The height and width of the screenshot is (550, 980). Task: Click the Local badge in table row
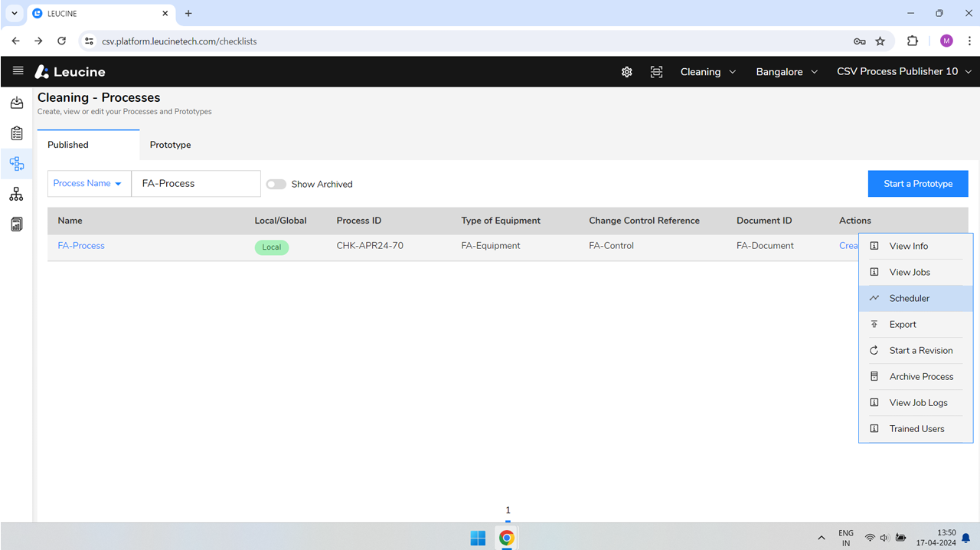(x=272, y=247)
